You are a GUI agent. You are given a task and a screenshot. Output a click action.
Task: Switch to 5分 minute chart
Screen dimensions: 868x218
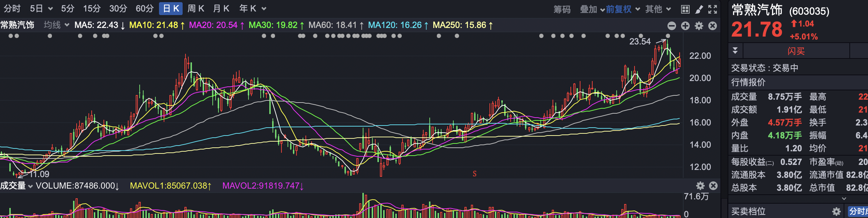[67, 9]
